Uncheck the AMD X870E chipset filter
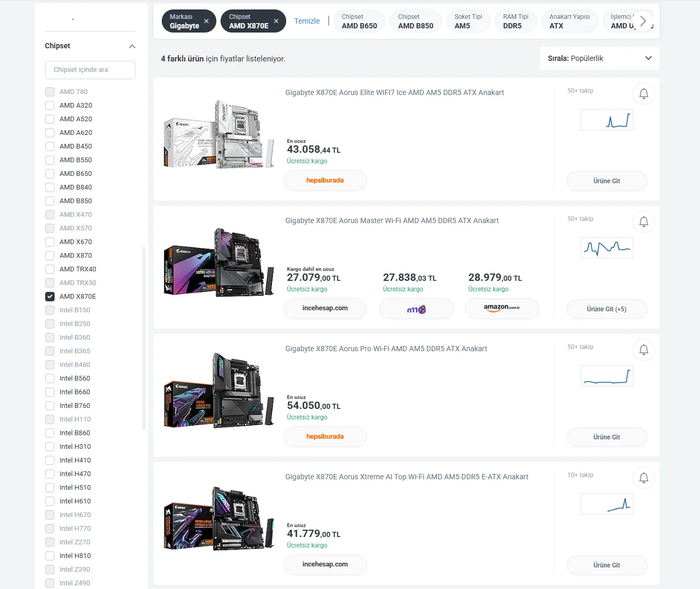 point(50,297)
